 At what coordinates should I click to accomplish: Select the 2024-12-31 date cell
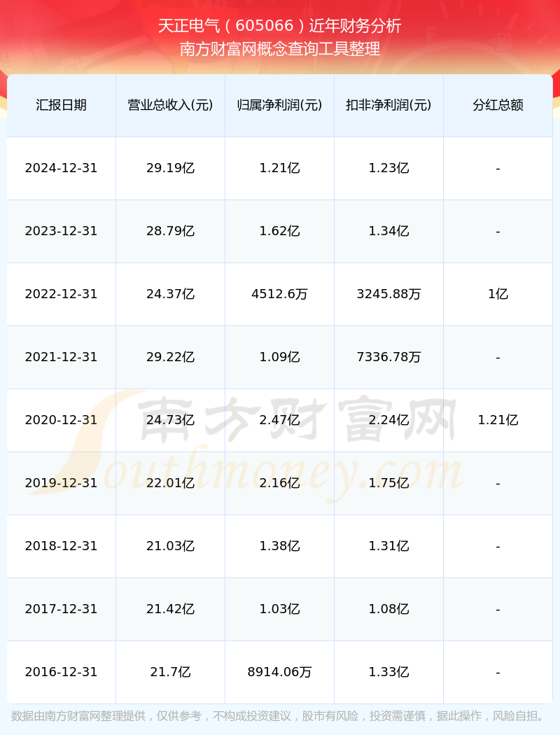[x=62, y=168]
